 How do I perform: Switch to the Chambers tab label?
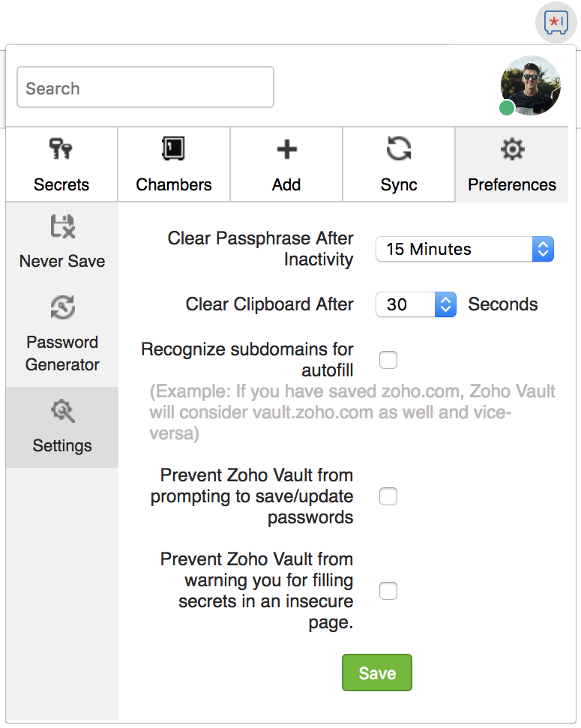(x=174, y=184)
